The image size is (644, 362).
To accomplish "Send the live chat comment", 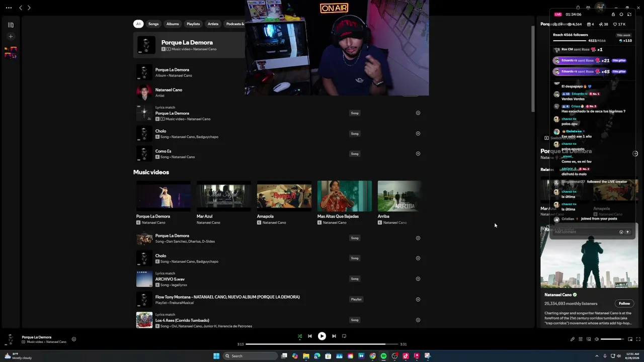I will coord(627,232).
